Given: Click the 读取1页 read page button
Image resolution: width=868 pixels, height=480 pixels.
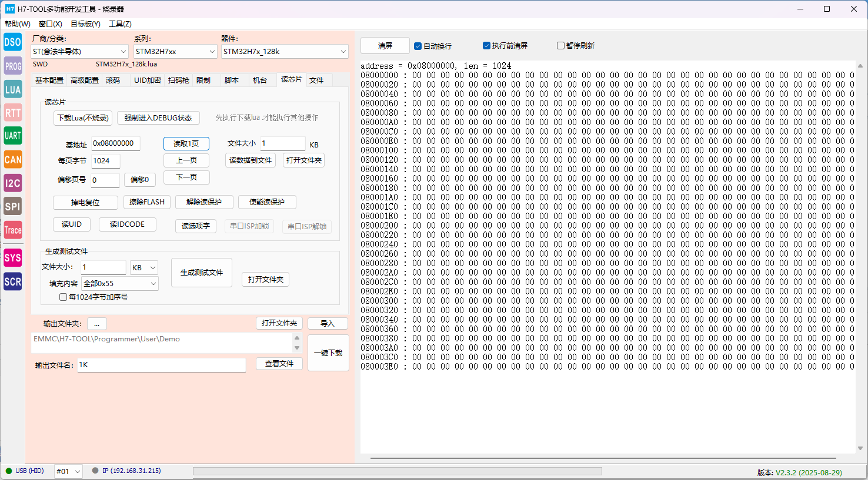Looking at the screenshot, I should (x=186, y=144).
